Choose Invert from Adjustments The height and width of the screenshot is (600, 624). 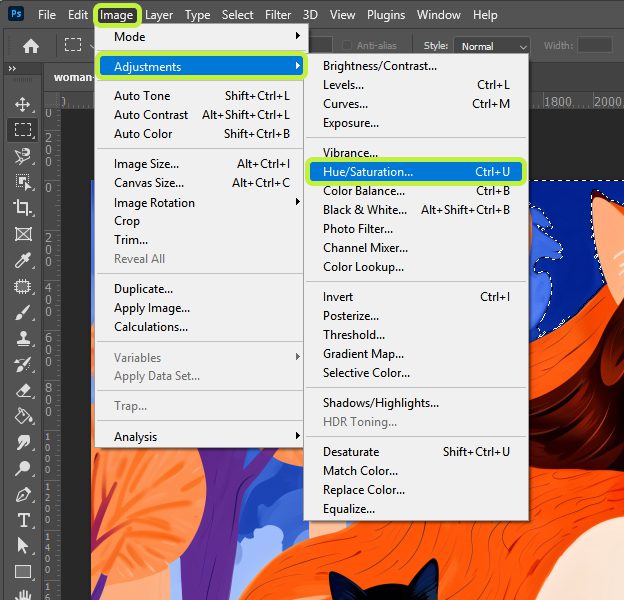(x=416, y=296)
